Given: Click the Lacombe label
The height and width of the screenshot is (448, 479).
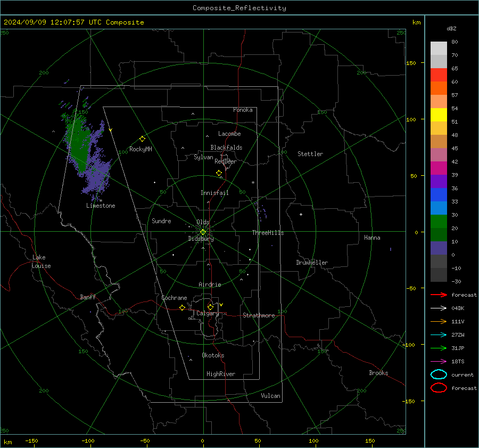Looking at the screenshot, I should [229, 134].
